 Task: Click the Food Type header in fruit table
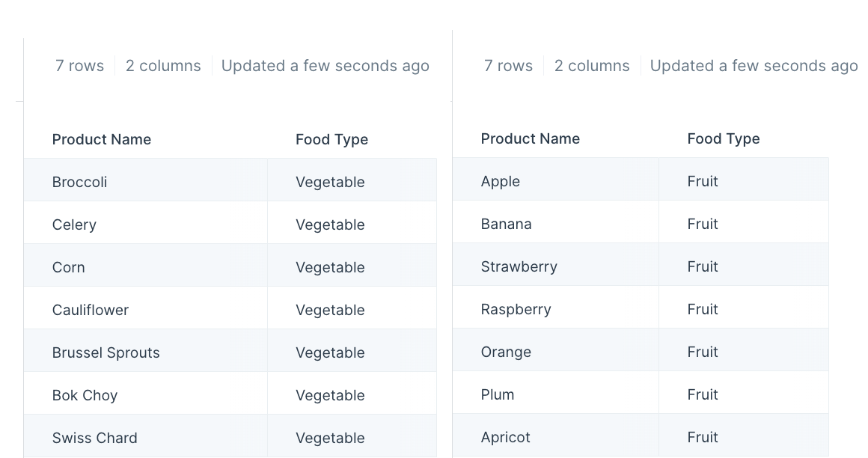pyautogui.click(x=723, y=138)
